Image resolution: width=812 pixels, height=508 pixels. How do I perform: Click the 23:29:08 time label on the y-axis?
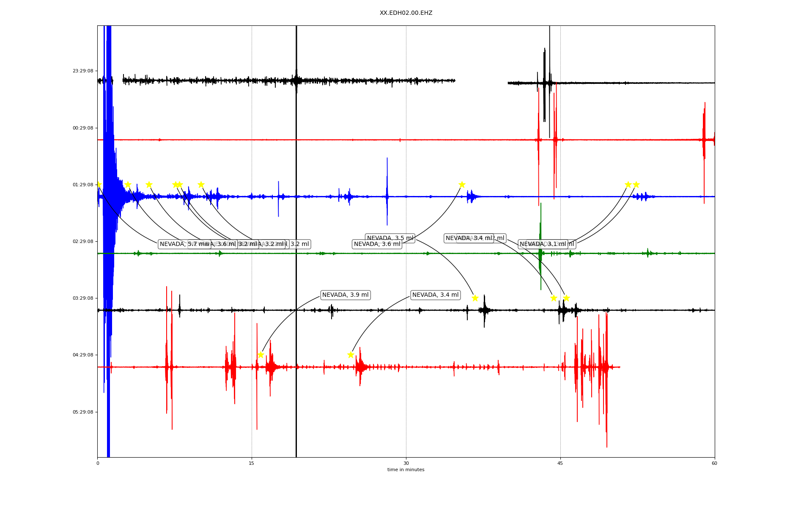[x=83, y=71]
